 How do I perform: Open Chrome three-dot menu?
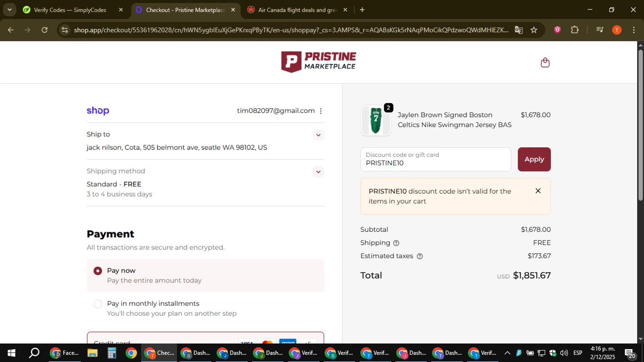634,30
